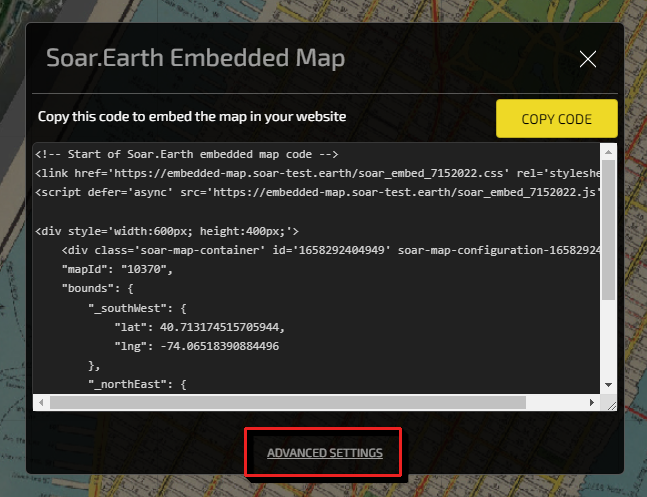Viewport: 647px width, 497px height.
Task: Click the "bounds": { line
Action: pyautogui.click(x=97, y=288)
